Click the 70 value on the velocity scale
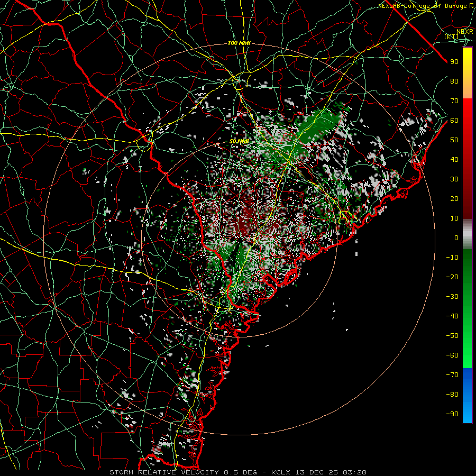 point(454,101)
